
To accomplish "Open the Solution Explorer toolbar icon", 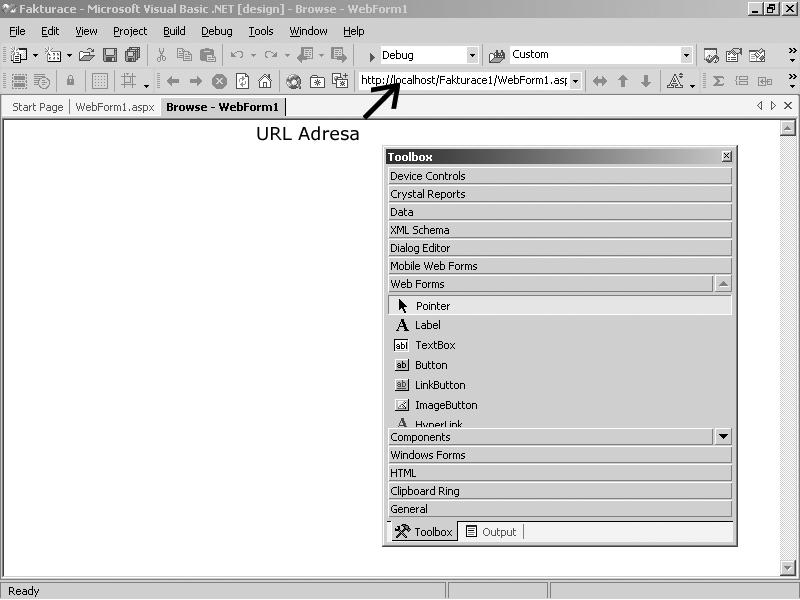I will click(711, 55).
